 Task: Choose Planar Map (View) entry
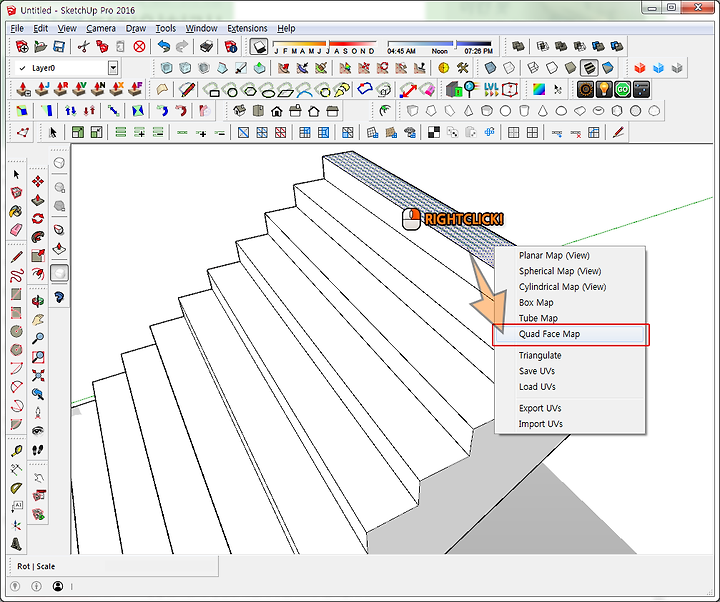[x=570, y=255]
